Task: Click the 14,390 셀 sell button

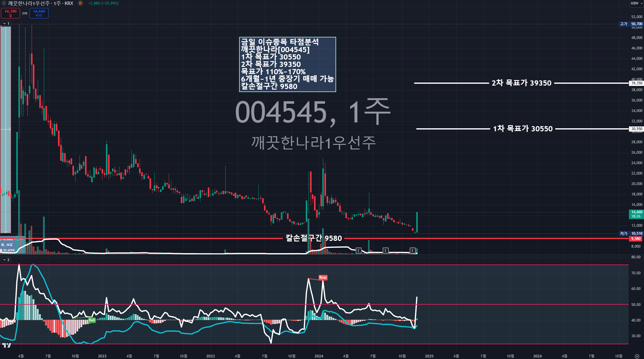Action: click(x=10, y=13)
